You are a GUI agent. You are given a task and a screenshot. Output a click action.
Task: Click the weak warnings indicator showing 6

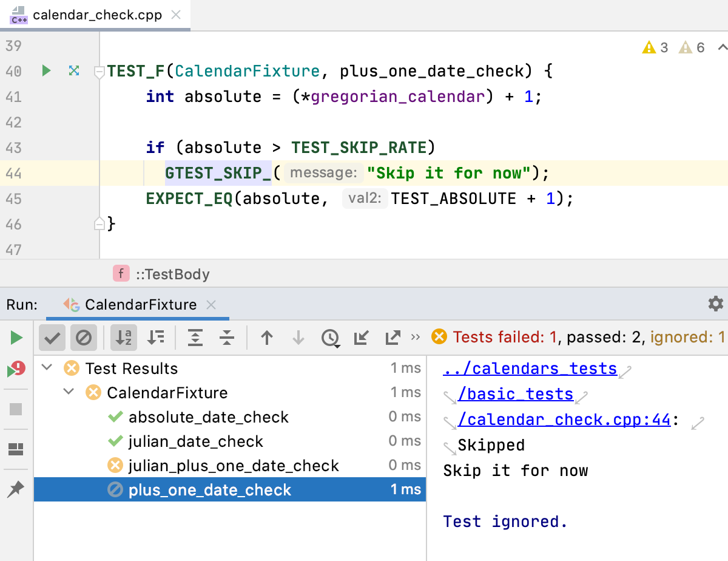692,47
